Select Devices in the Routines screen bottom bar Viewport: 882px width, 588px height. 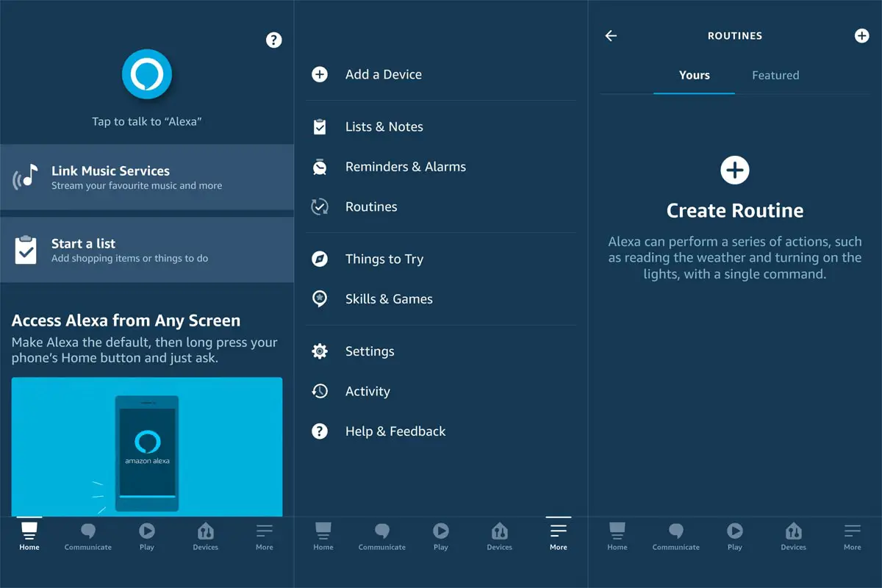794,536
